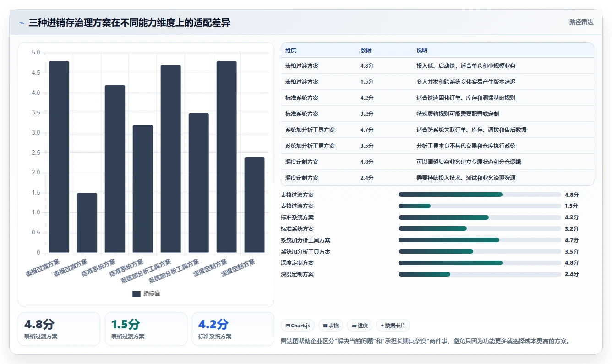Click the 2.4 chart bar for 深度定制方案
The width and height of the screenshot is (612, 364).
click(255, 205)
